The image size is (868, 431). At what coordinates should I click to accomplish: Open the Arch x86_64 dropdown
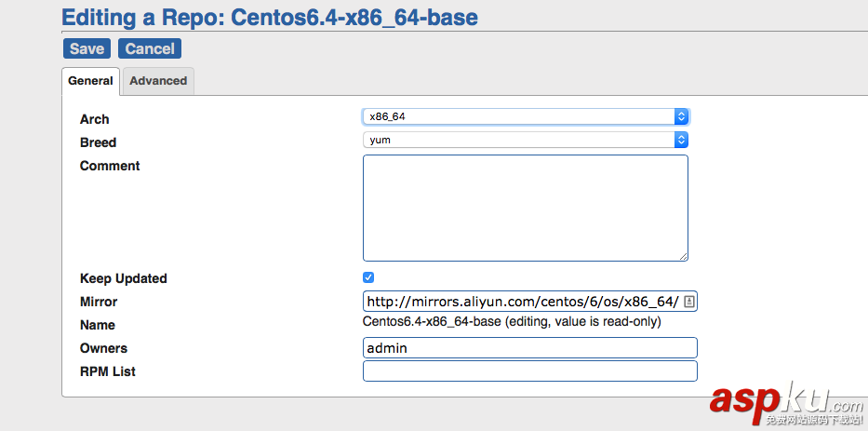(x=517, y=116)
